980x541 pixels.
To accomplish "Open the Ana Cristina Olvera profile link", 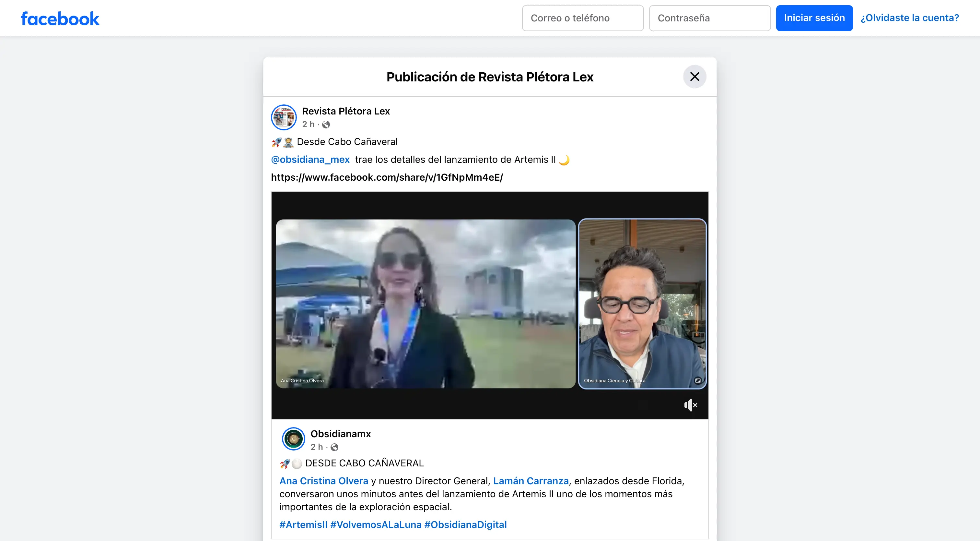I will [x=324, y=481].
